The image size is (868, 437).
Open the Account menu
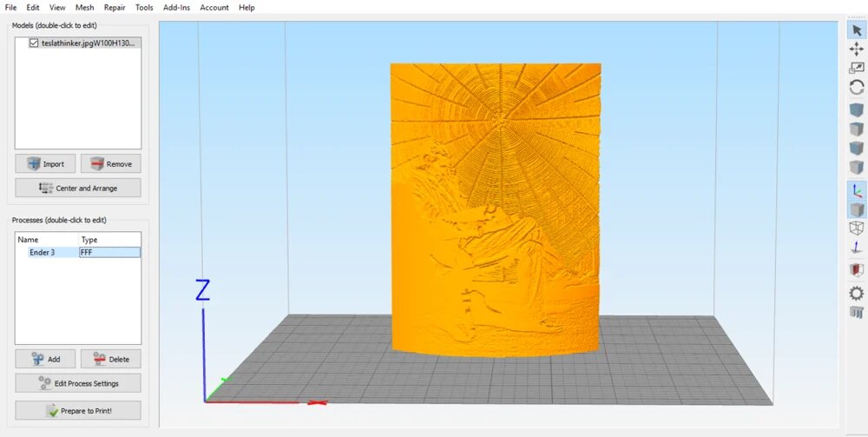214,8
